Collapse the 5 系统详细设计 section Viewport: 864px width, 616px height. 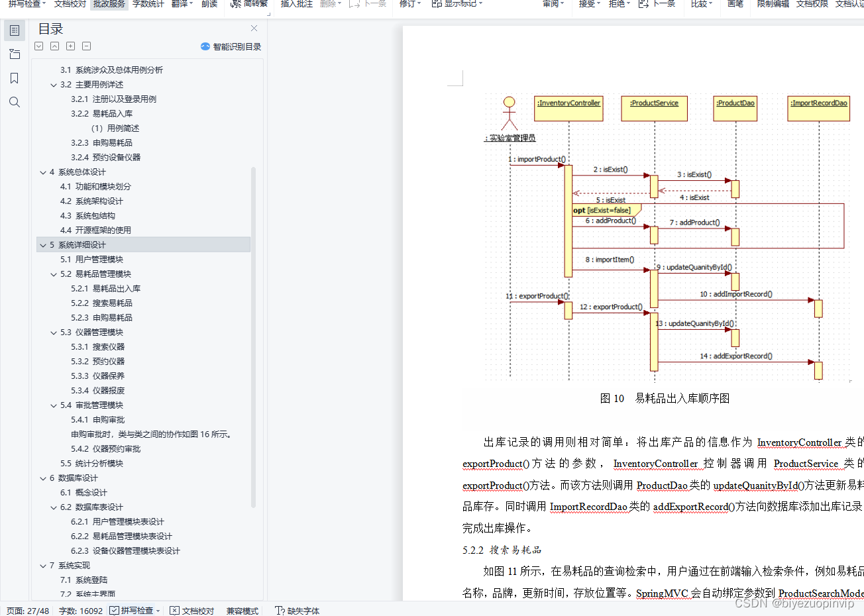point(44,244)
